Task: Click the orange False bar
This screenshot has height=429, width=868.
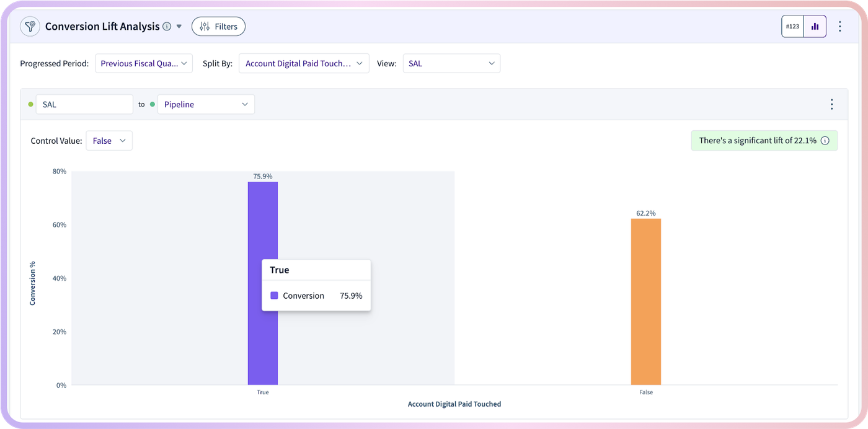Action: (646, 302)
